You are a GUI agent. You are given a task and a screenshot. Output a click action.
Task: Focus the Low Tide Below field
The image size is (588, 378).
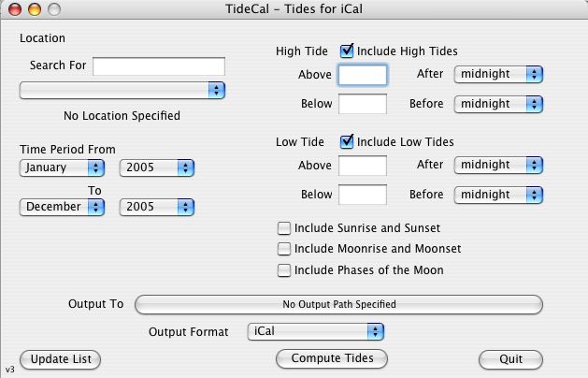(363, 195)
